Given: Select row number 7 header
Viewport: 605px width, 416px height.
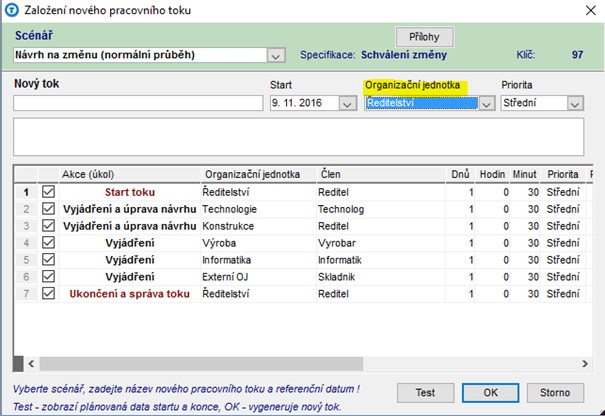Looking at the screenshot, I should 26,294.
